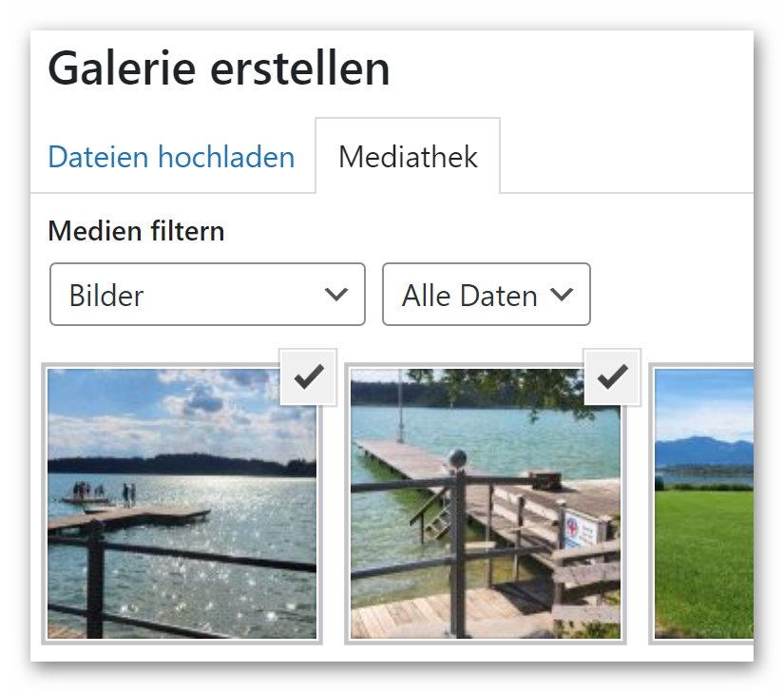
Task: Click the Medien filtern label
Action: (x=136, y=231)
